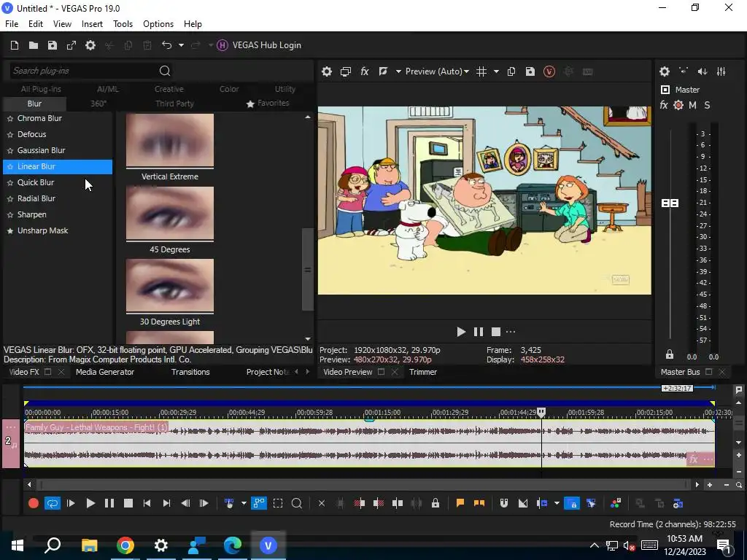The height and width of the screenshot is (560, 747).
Task: Open Master FX button
Action: (664, 105)
